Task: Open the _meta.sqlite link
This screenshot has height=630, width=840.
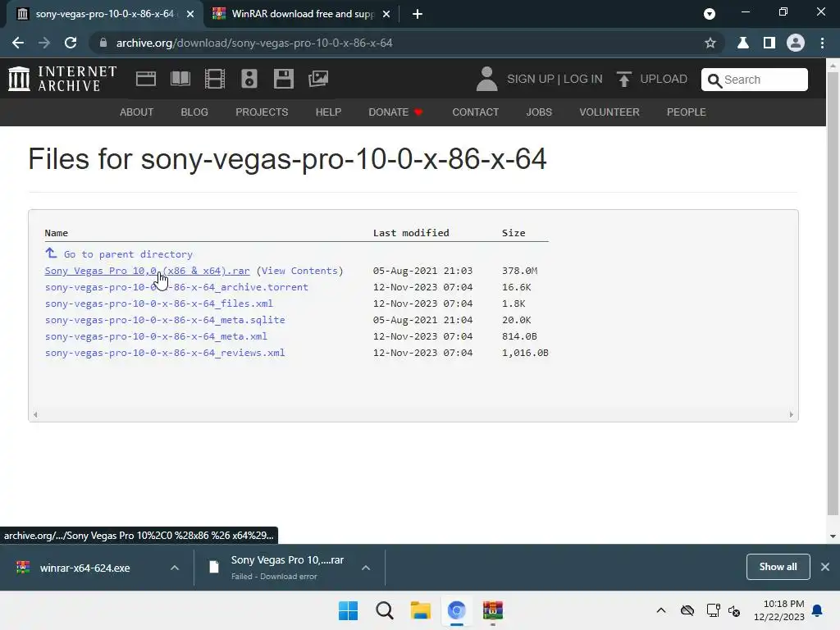Action: [165, 320]
